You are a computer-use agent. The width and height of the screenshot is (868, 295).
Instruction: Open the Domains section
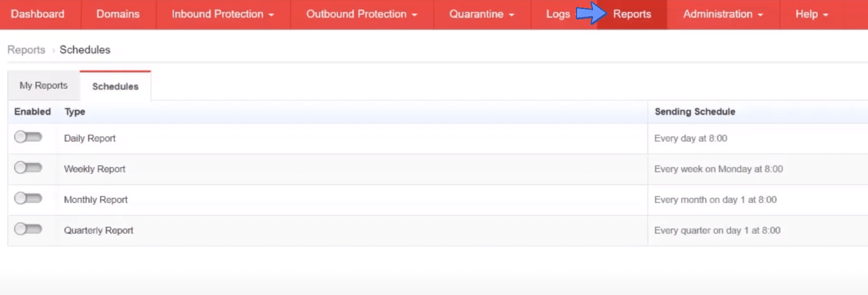pos(118,14)
